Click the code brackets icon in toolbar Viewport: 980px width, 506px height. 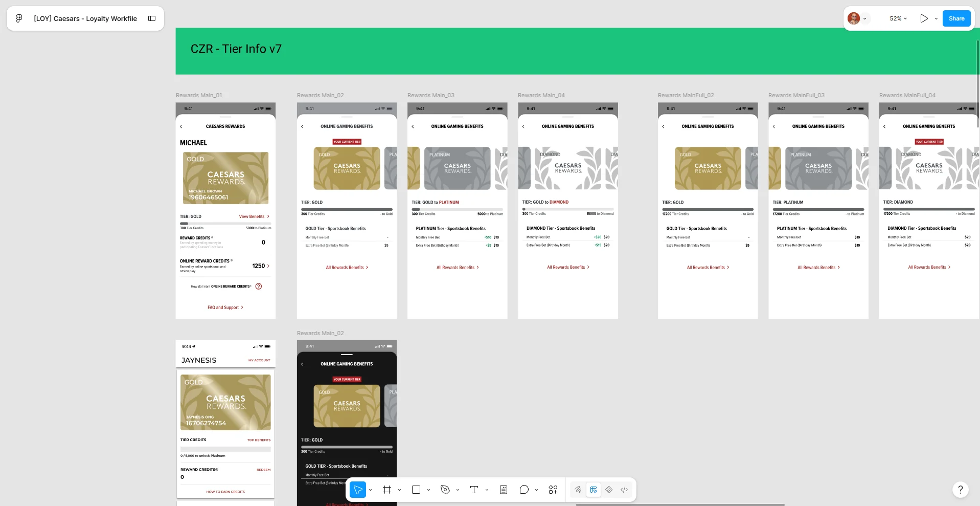click(624, 490)
